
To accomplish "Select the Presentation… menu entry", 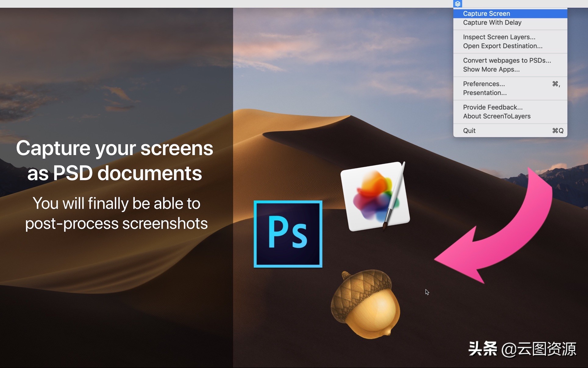I will point(510,93).
